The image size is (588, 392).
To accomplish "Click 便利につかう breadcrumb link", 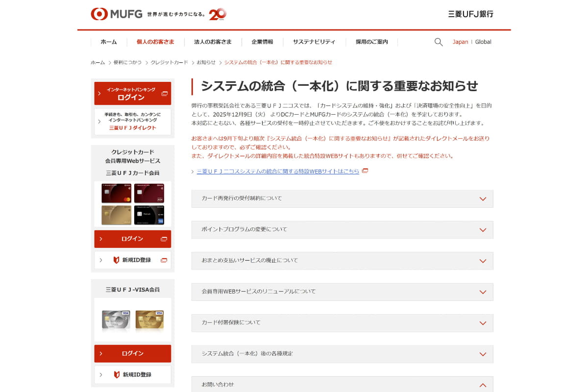I will click(x=127, y=62).
